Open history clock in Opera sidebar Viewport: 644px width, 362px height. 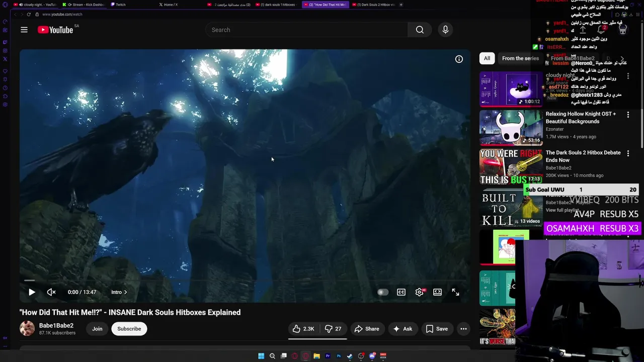(x=5, y=87)
